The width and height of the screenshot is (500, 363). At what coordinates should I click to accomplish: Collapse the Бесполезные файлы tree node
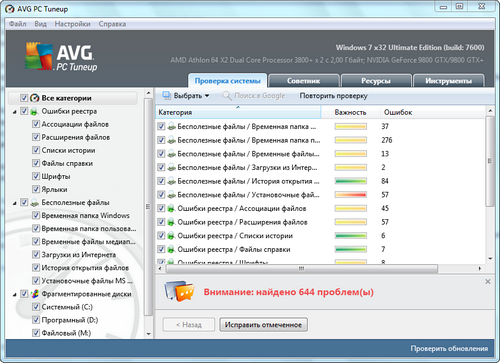click(x=15, y=203)
